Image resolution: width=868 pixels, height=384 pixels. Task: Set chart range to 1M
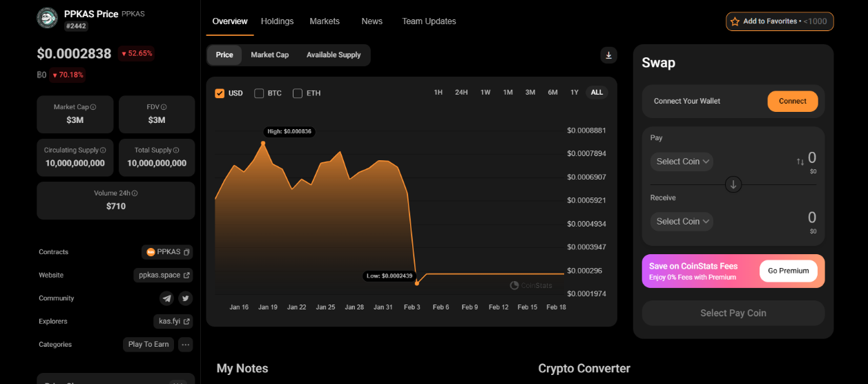tap(508, 93)
